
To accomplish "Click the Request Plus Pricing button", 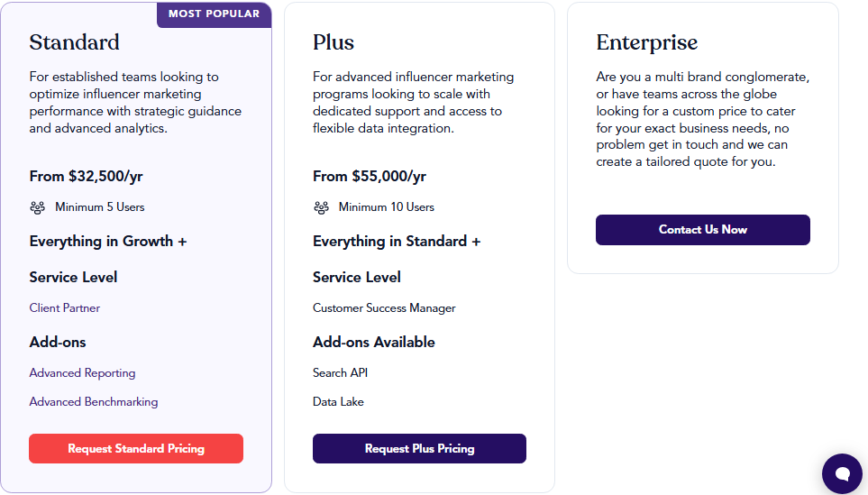I will 420,448.
